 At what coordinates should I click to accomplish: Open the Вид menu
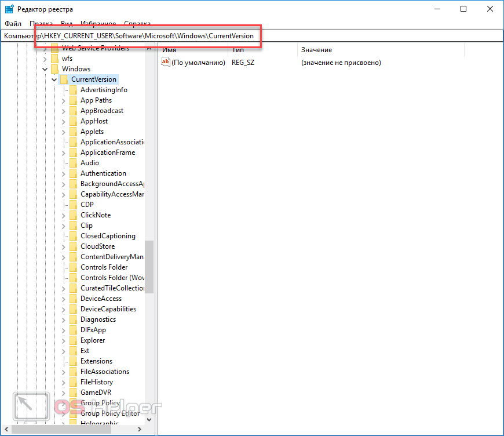tap(67, 24)
